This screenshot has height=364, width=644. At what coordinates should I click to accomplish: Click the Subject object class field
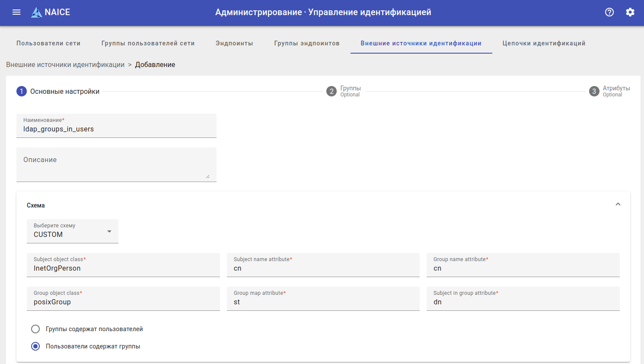point(123,268)
